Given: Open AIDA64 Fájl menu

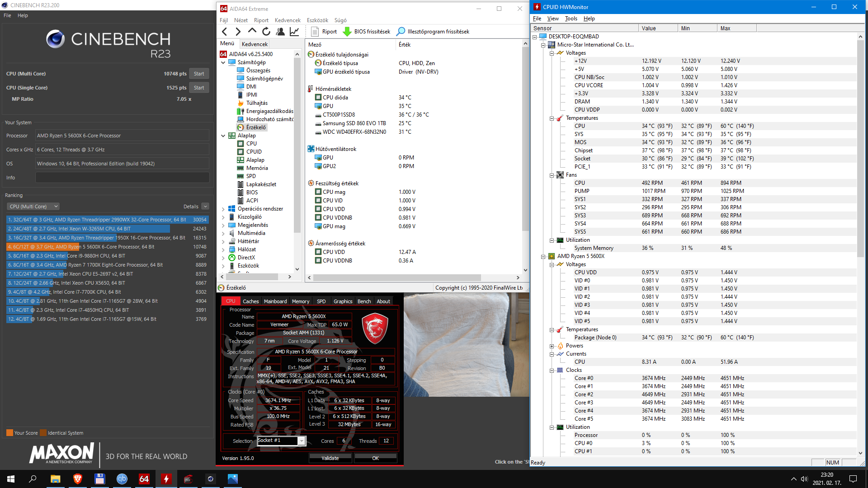Looking at the screenshot, I should pos(224,20).
